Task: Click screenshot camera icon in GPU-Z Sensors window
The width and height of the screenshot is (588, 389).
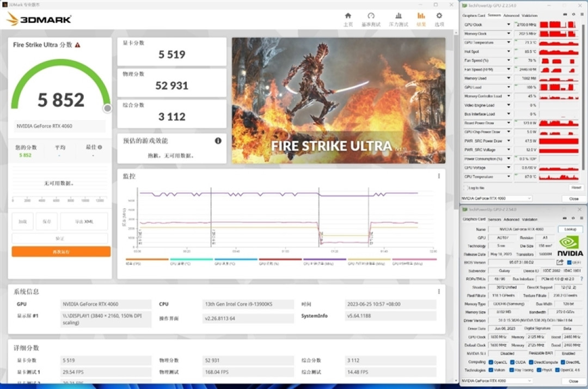Action: point(565,14)
